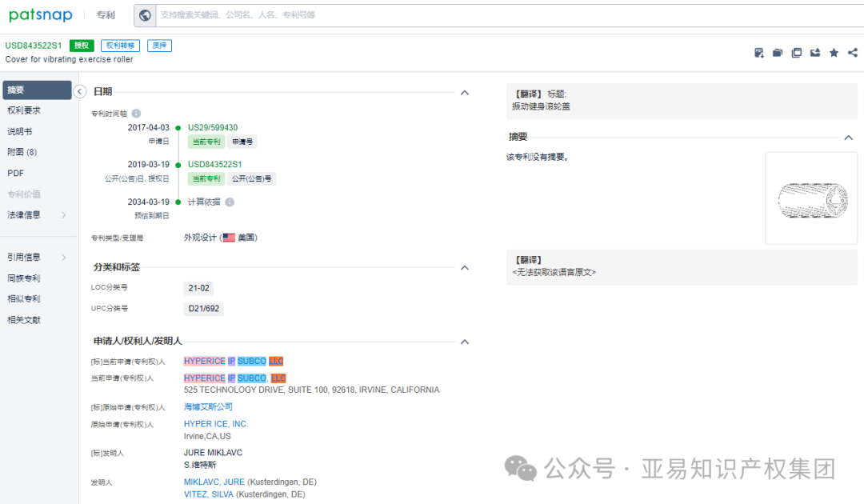The height and width of the screenshot is (504, 864).
Task: Click the PDF download icon
Action: (x=758, y=52)
